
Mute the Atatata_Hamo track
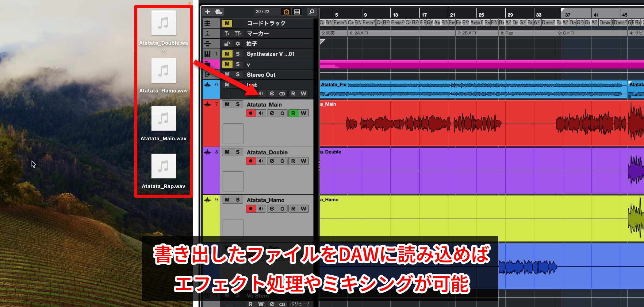[227, 200]
